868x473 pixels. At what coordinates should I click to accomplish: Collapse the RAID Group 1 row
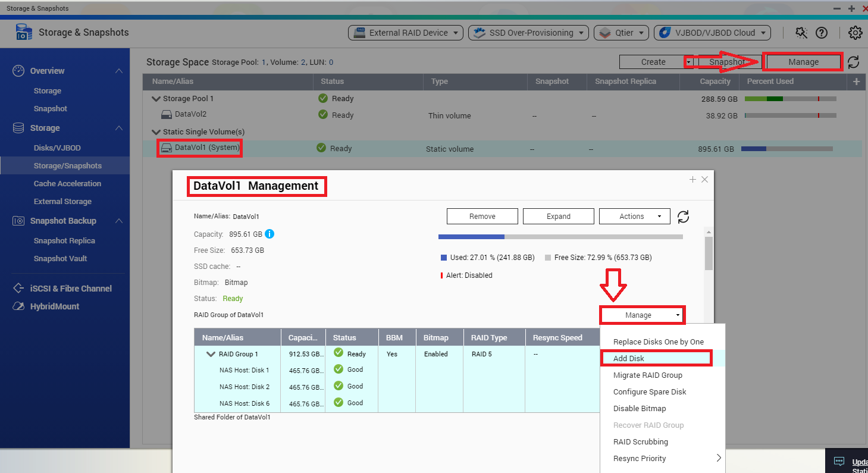pos(211,354)
